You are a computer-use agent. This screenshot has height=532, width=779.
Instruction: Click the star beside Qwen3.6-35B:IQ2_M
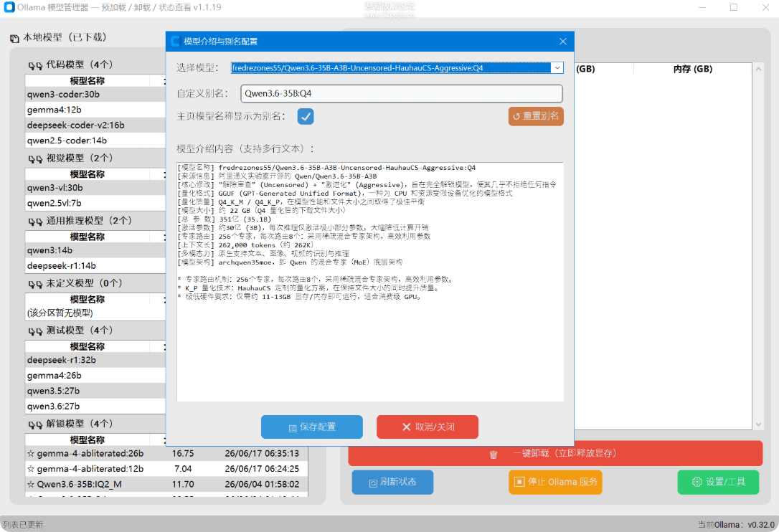point(31,484)
